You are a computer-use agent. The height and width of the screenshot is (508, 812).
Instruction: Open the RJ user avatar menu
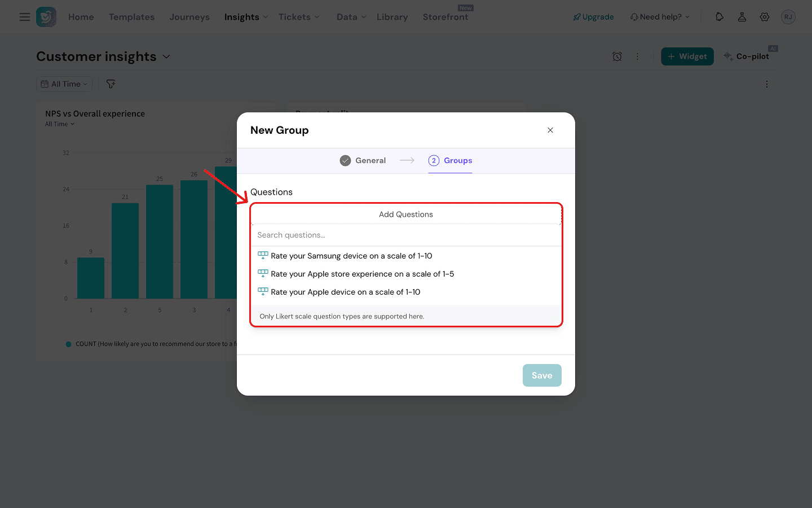pyautogui.click(x=788, y=17)
